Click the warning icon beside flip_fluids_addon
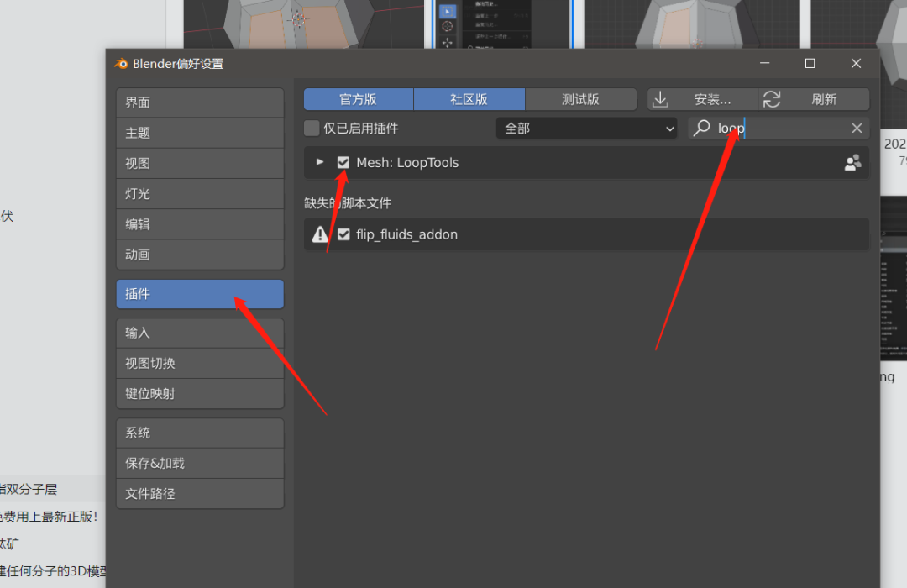907x588 pixels. pos(320,234)
